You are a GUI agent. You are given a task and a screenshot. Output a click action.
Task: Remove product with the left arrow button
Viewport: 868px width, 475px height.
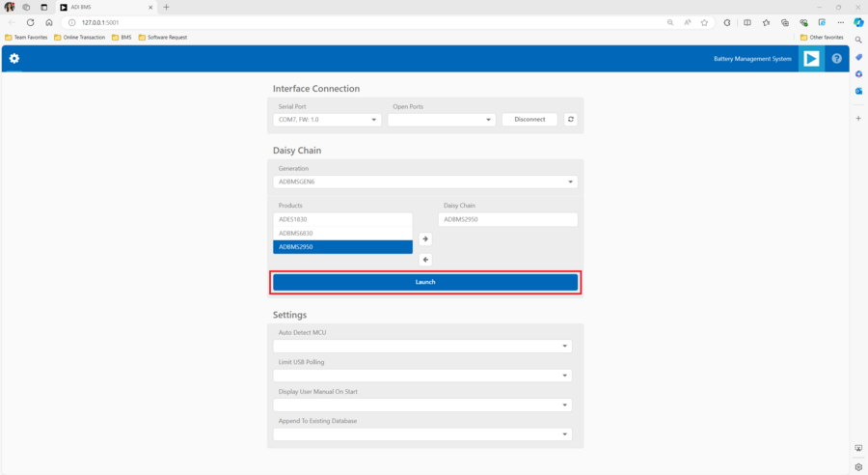click(x=425, y=260)
